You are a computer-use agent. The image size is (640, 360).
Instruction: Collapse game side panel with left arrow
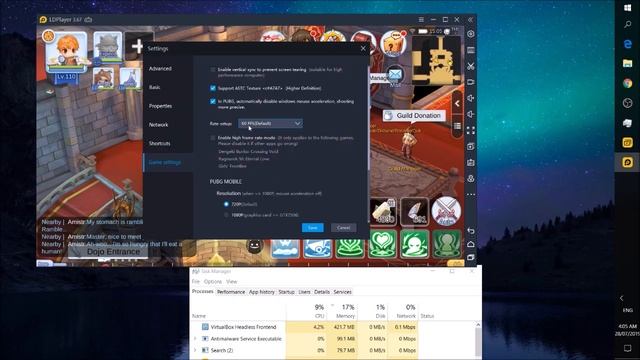pos(457,104)
